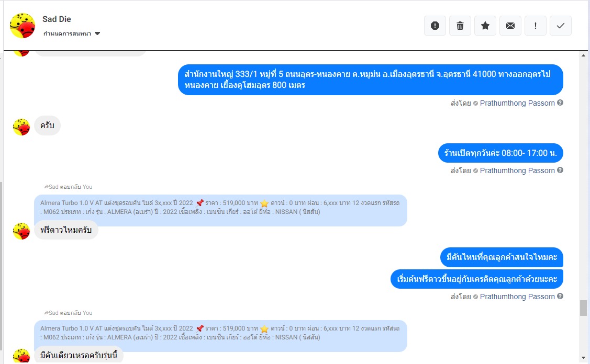Mark conversation unread with envelope icon
Image resolution: width=590 pixels, height=364 pixels.
click(510, 26)
